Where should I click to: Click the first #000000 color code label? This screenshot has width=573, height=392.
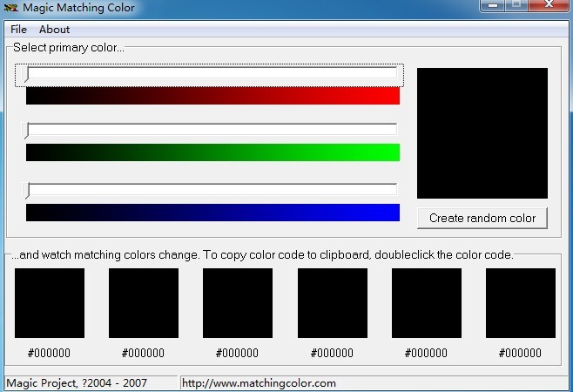[50, 353]
